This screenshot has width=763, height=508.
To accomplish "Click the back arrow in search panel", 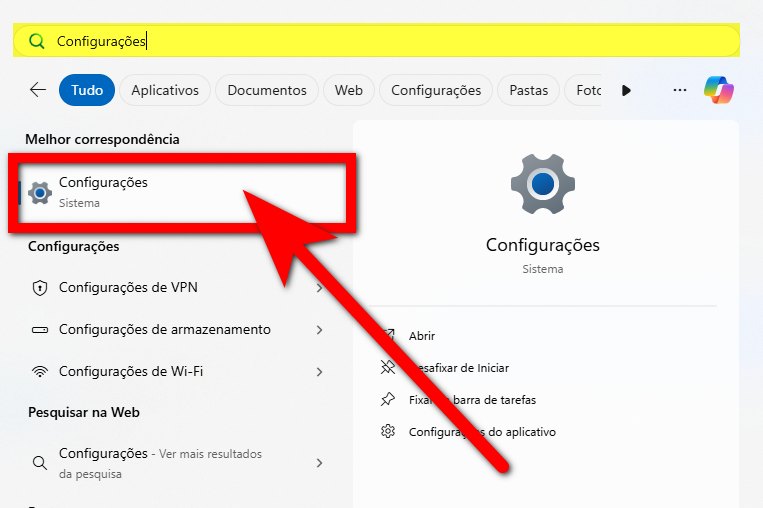I will pos(38,90).
